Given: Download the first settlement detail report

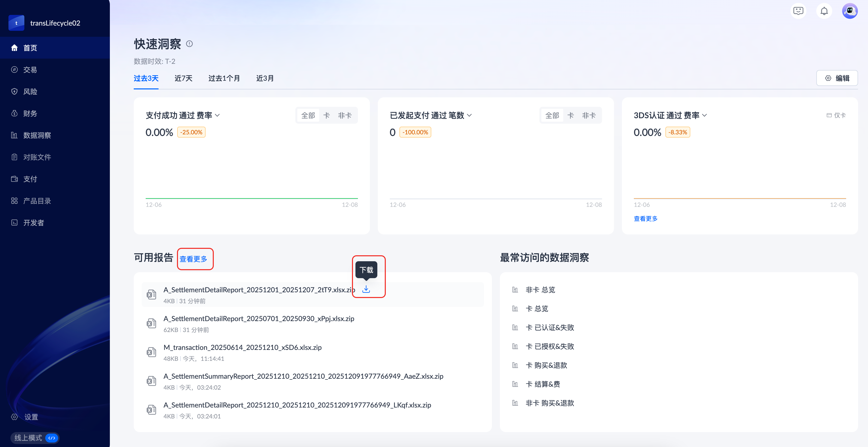Looking at the screenshot, I should pyautogui.click(x=366, y=290).
